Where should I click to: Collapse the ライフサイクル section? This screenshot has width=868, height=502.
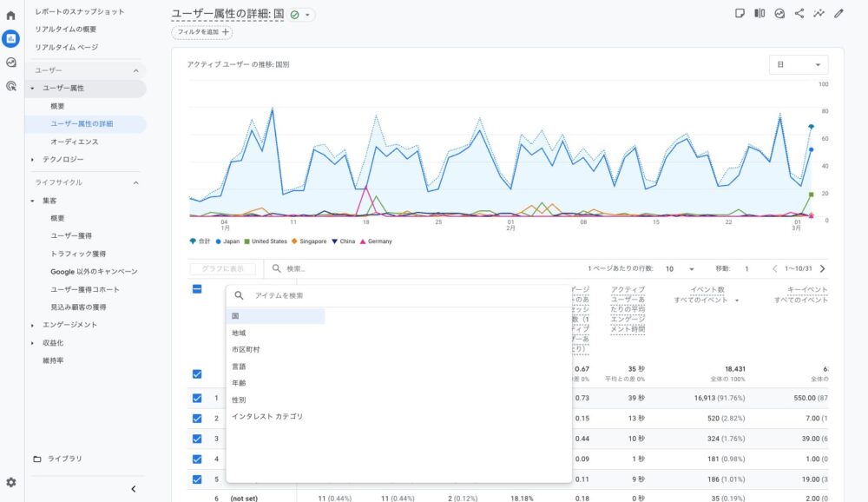[135, 182]
